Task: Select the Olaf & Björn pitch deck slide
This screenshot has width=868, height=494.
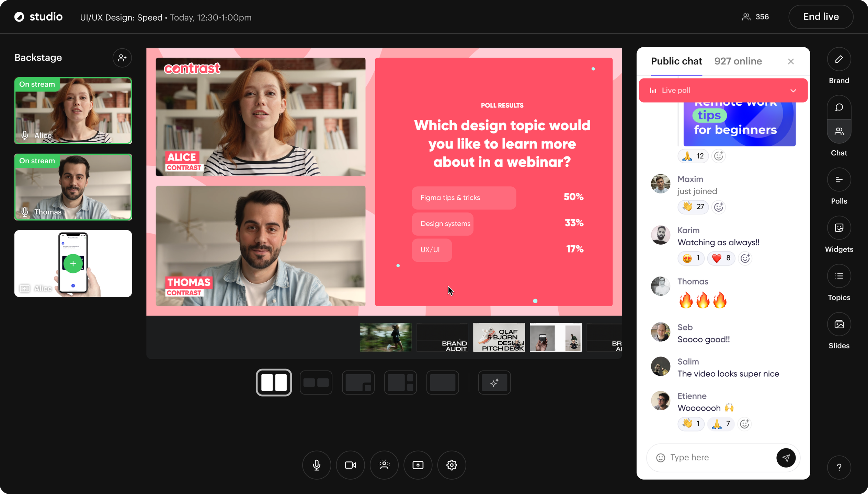Action: (x=499, y=337)
